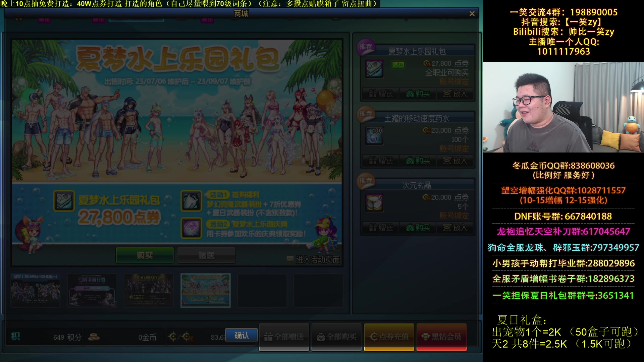Click the 赠送 button under the banner

click(206, 255)
